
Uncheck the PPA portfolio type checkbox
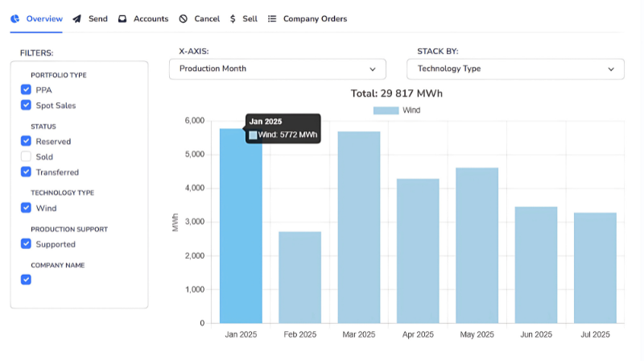[x=26, y=90]
